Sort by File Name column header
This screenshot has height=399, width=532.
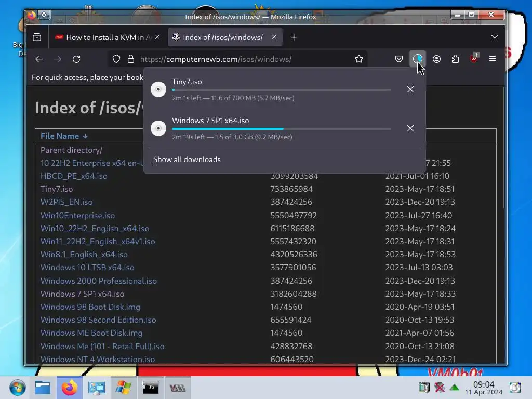[64, 136]
